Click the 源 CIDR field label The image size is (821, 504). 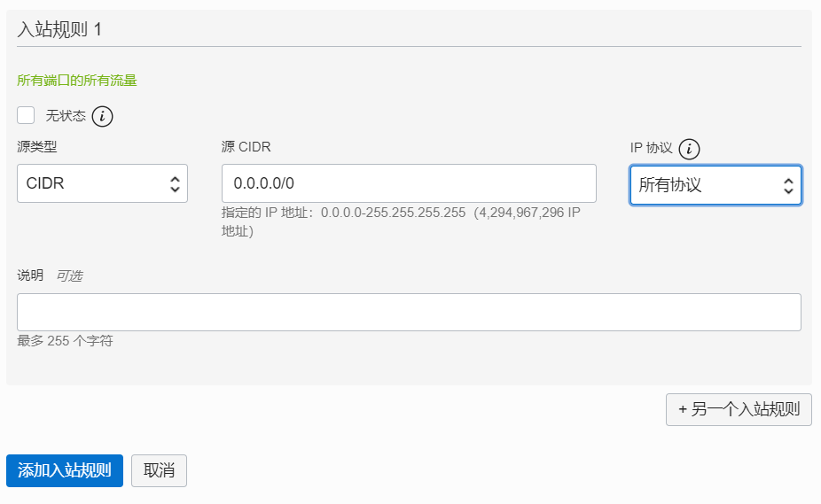pyautogui.click(x=246, y=146)
